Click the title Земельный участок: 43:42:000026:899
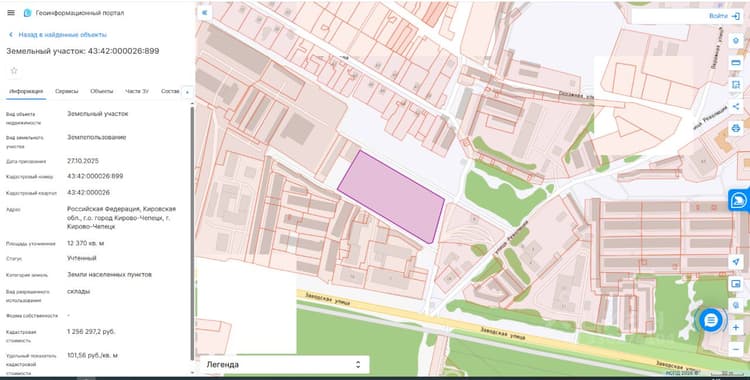 pos(83,51)
